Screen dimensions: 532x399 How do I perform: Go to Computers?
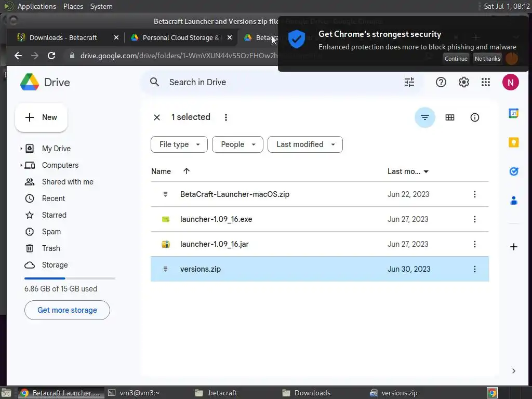click(x=60, y=165)
